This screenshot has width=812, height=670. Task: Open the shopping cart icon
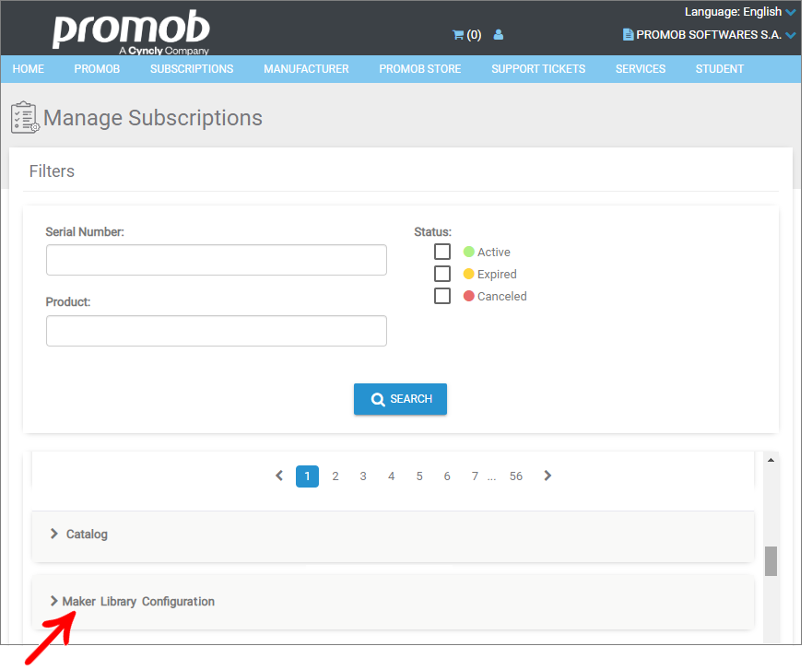(x=458, y=35)
